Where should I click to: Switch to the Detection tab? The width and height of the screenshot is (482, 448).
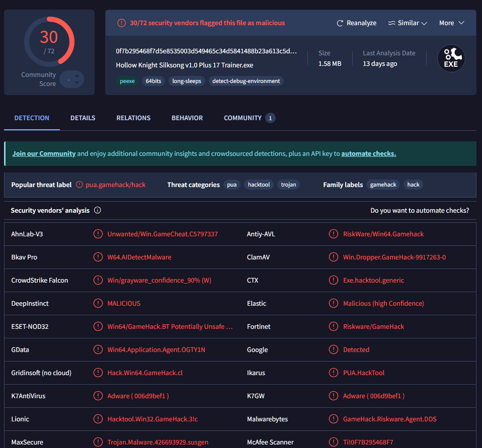point(32,118)
